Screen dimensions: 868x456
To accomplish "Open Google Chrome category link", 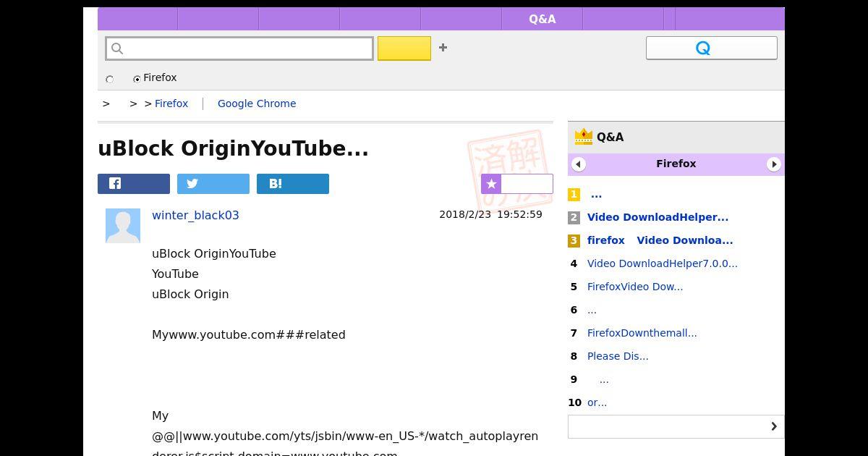I will [257, 104].
